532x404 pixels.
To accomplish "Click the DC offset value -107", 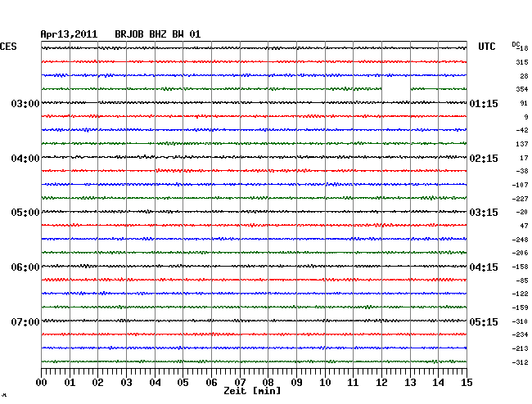I will click(x=520, y=185).
